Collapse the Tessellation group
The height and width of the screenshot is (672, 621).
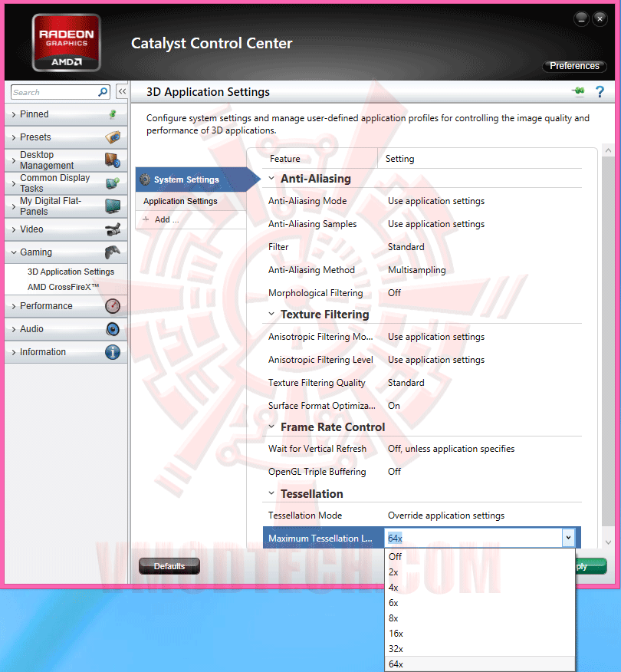tap(271, 492)
